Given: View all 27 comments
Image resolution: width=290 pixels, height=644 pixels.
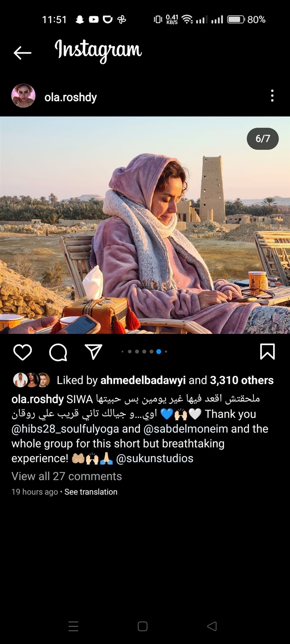Looking at the screenshot, I should point(67,476).
